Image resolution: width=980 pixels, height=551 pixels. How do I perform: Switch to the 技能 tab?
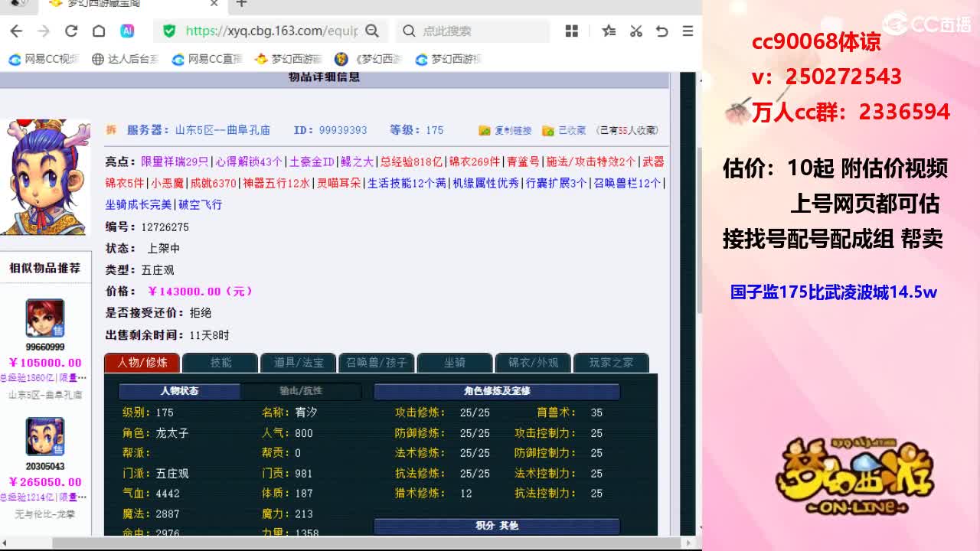tap(220, 363)
